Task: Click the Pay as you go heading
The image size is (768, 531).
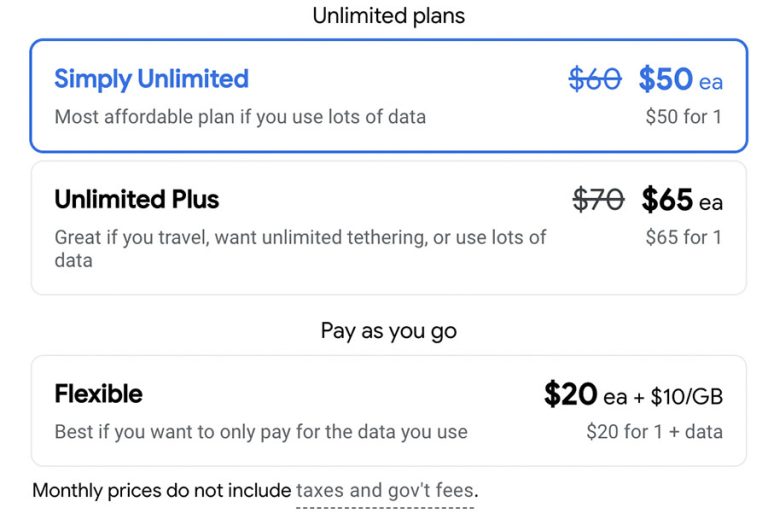Action: [388, 331]
